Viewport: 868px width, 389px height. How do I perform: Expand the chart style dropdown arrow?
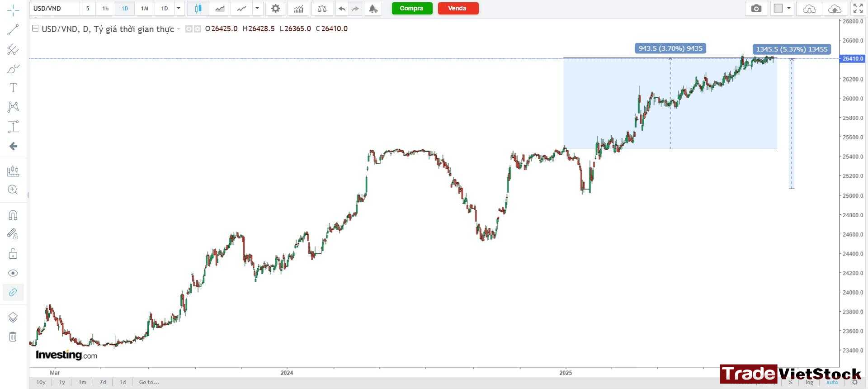[257, 8]
